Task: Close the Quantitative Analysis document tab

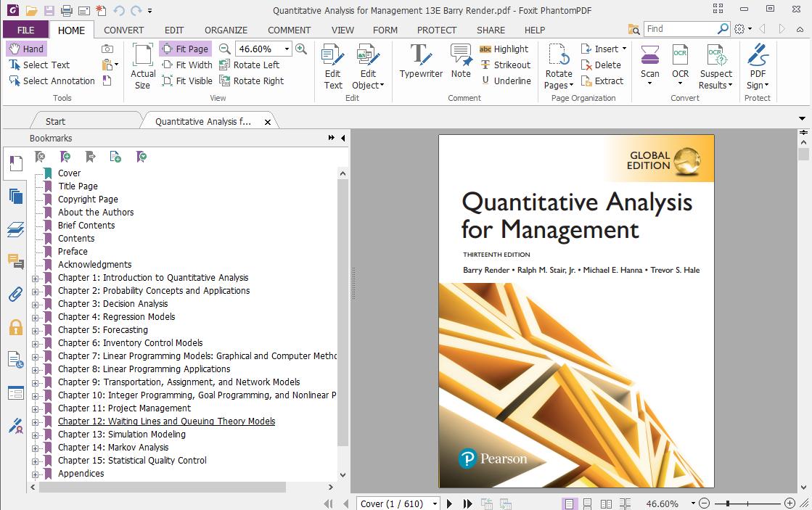Action: pos(268,122)
